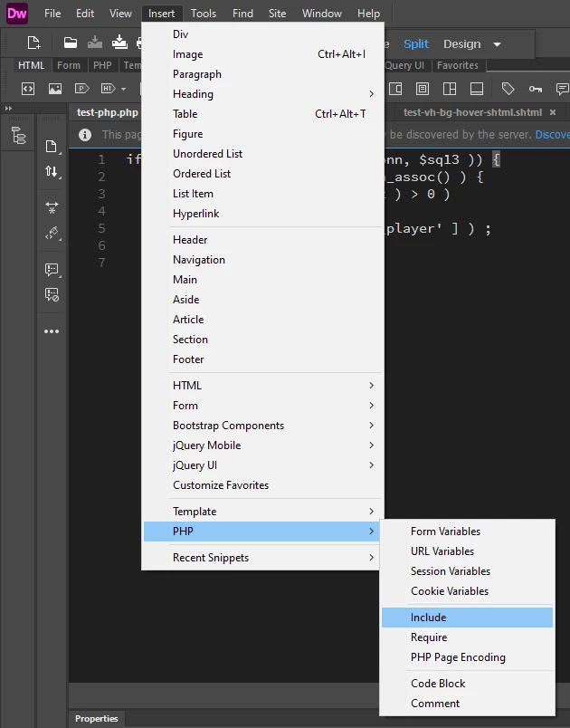Image resolution: width=570 pixels, height=728 pixels.
Task: Choose Include from PHP submenu
Action: pyautogui.click(x=467, y=618)
